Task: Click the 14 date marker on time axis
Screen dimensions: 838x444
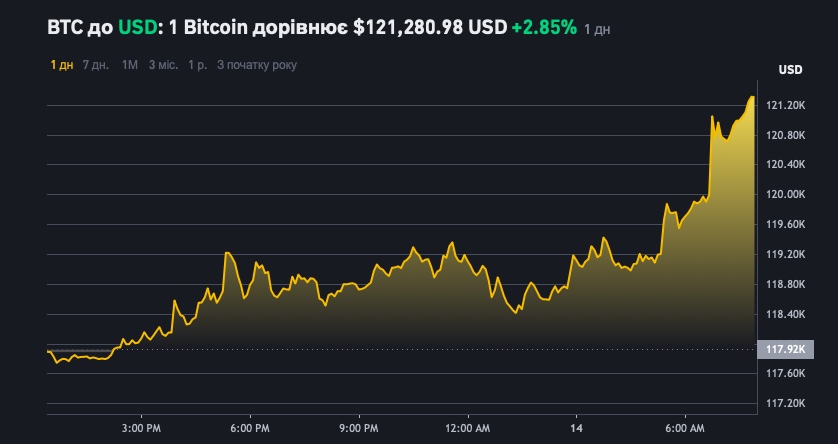Action: [576, 427]
